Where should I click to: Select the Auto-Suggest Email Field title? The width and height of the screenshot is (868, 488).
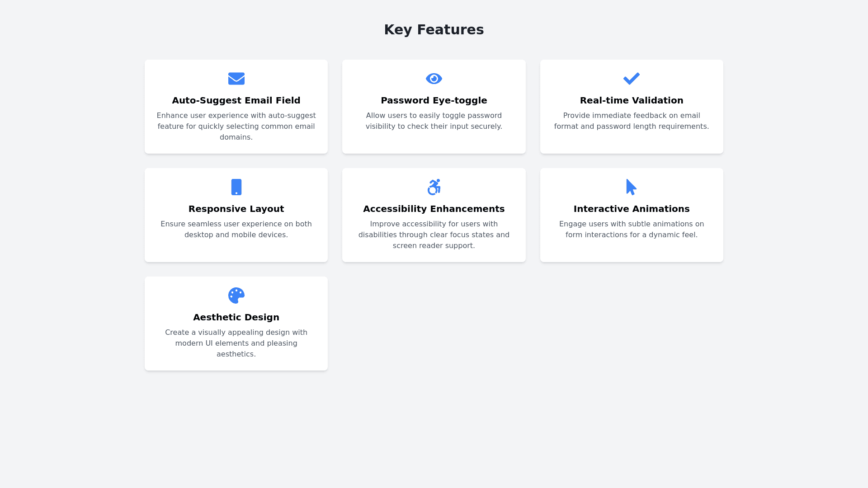[x=236, y=100]
